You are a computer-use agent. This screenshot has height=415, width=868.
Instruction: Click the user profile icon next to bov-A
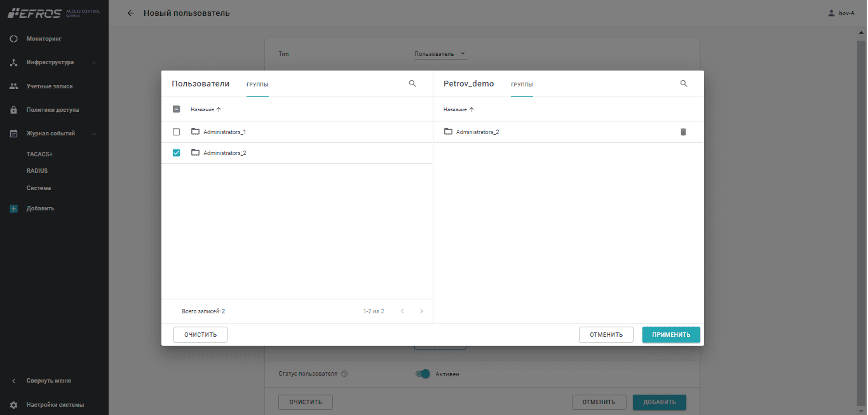[831, 13]
